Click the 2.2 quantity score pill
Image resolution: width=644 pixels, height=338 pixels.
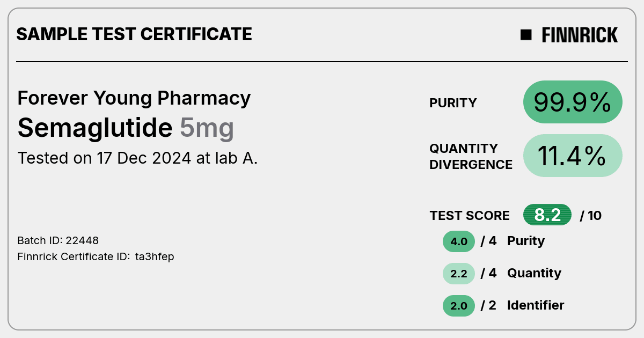coord(459,274)
